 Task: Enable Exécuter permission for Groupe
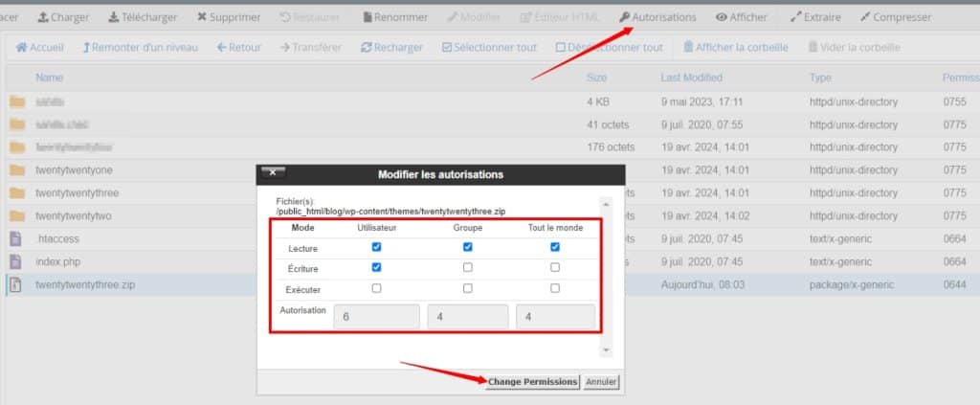(467, 288)
